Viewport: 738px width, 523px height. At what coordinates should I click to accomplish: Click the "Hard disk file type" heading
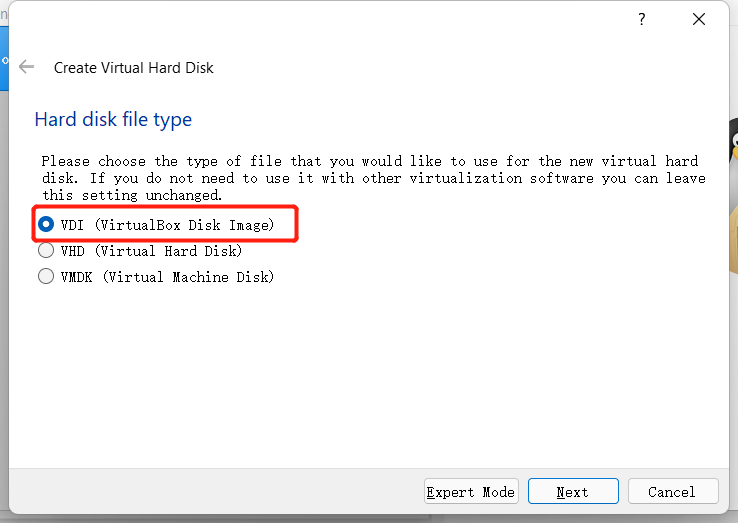click(113, 120)
